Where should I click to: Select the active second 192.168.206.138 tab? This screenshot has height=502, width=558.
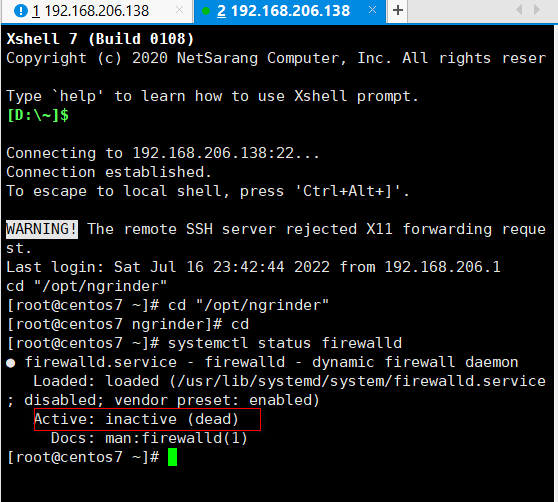[x=290, y=11]
